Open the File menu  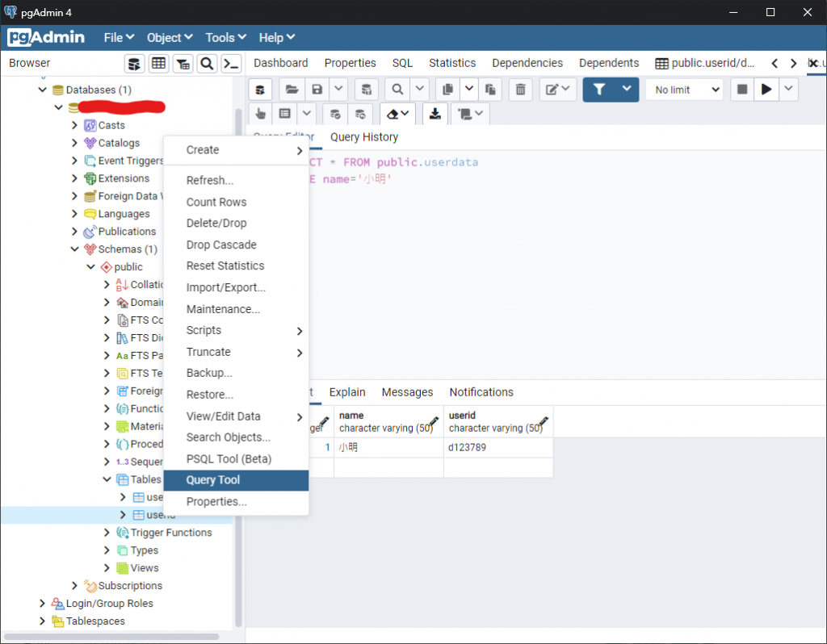tap(119, 37)
